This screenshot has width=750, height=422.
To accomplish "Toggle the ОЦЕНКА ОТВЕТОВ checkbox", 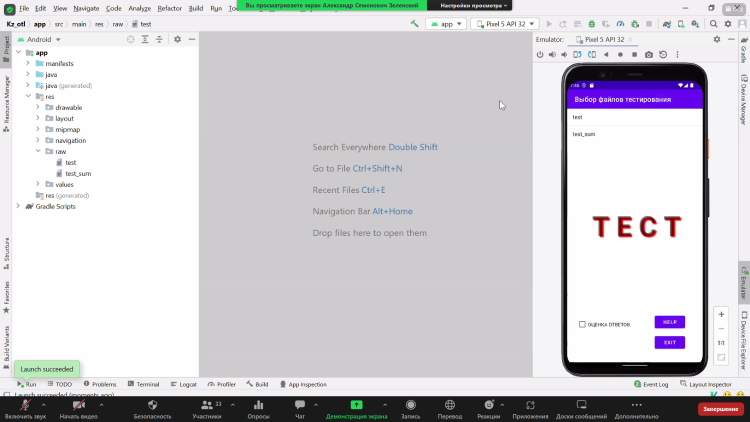I will 582,324.
